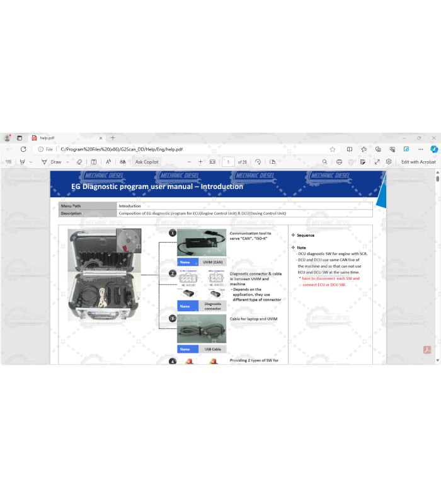The image size is (441, 504).
Task: Open PDF viewer settings gear
Action: [389, 162]
